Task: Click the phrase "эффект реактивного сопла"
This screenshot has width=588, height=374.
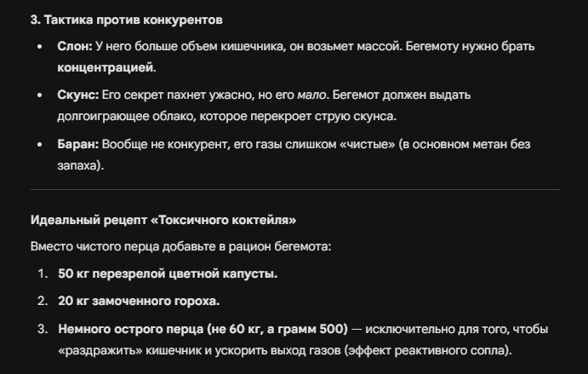Action: point(425,351)
